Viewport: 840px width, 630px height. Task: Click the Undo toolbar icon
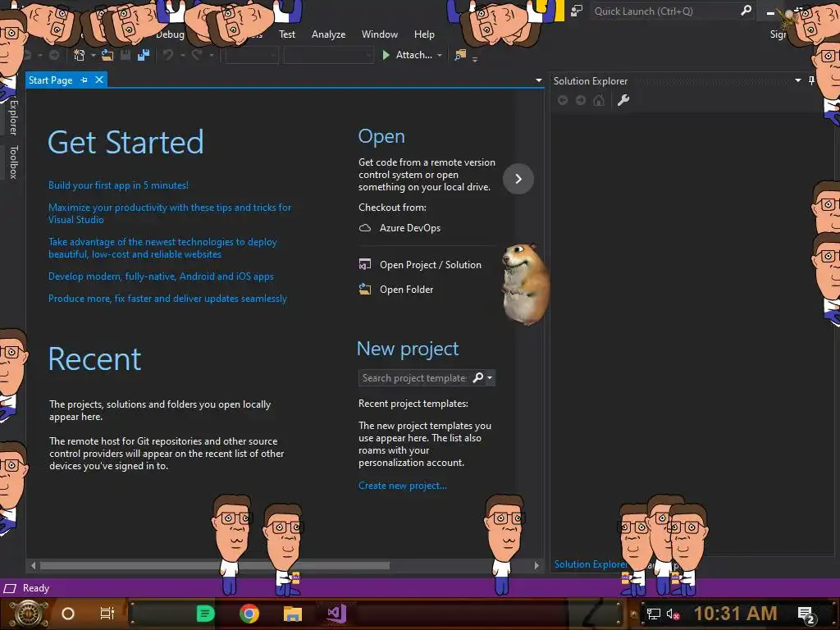click(x=168, y=55)
